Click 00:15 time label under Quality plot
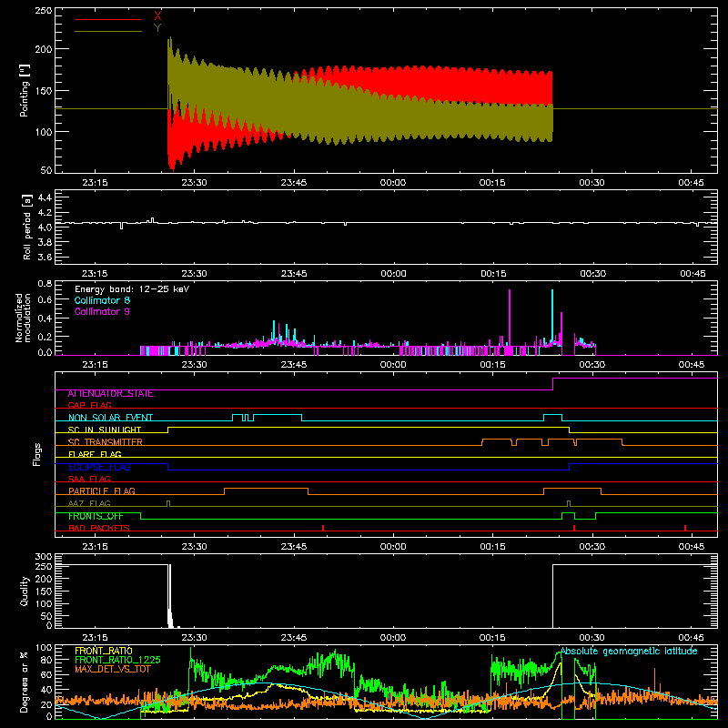The image size is (728, 728). tap(492, 638)
